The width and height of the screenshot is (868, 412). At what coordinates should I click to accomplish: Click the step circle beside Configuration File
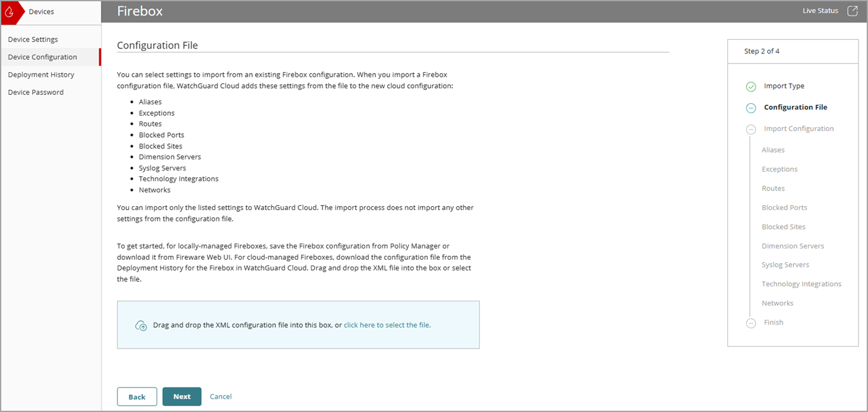[x=750, y=108]
